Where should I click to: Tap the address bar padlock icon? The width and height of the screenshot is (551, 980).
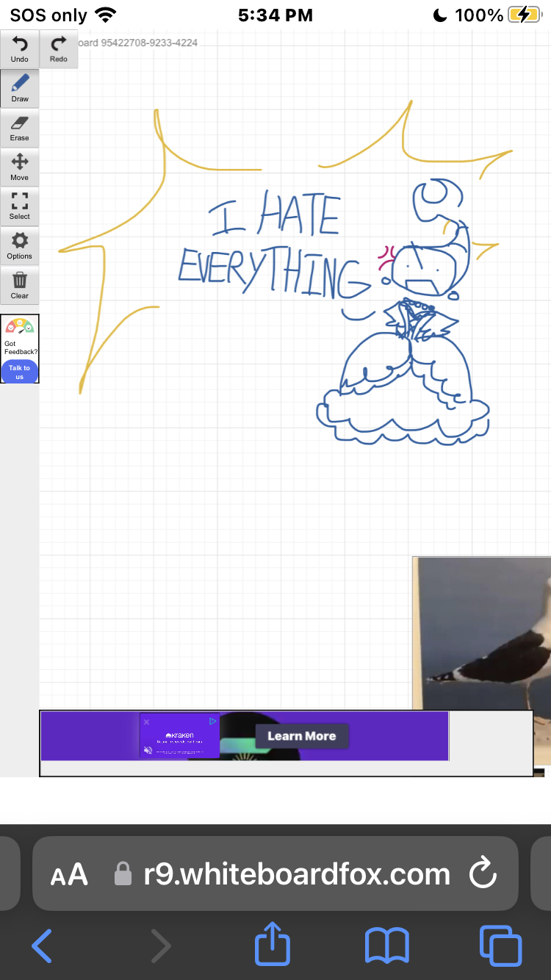click(123, 874)
